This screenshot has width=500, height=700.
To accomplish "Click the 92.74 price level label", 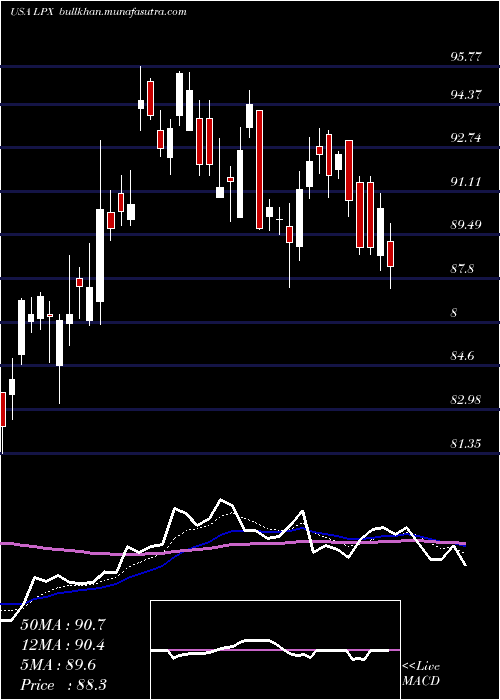I will (465, 138).
